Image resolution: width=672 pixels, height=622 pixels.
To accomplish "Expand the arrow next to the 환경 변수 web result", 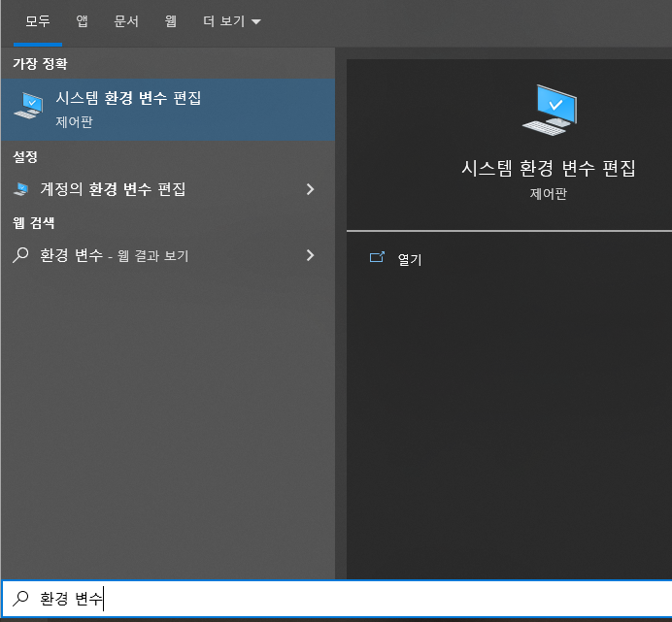I will [x=311, y=255].
